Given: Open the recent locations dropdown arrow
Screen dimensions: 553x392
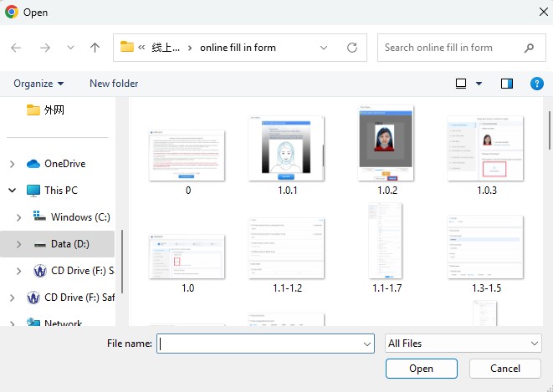Looking at the screenshot, I should [70, 48].
